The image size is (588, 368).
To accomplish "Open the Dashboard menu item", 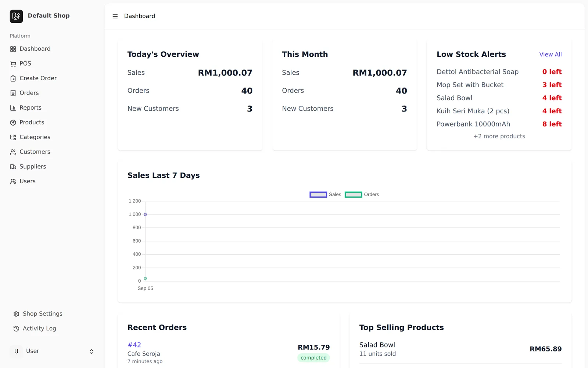I will click(x=52, y=49).
